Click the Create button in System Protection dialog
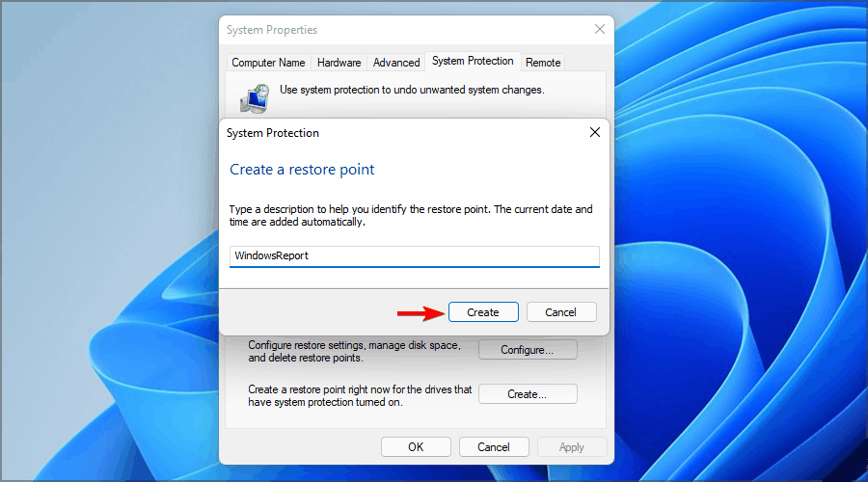868x482 pixels. click(483, 312)
